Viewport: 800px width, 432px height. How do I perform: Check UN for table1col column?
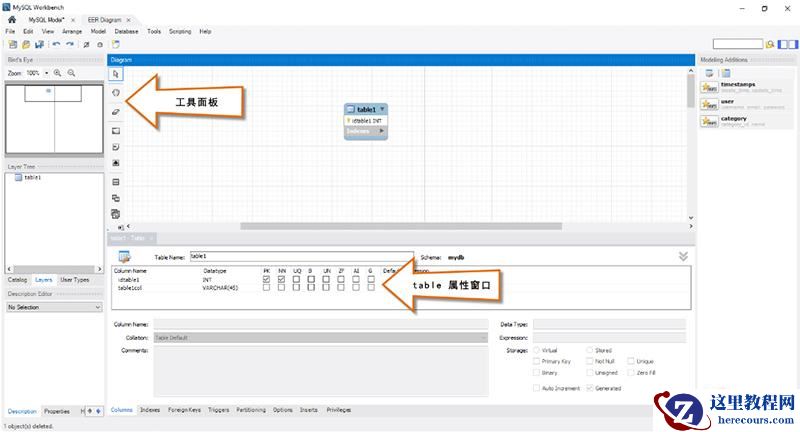(x=326, y=288)
